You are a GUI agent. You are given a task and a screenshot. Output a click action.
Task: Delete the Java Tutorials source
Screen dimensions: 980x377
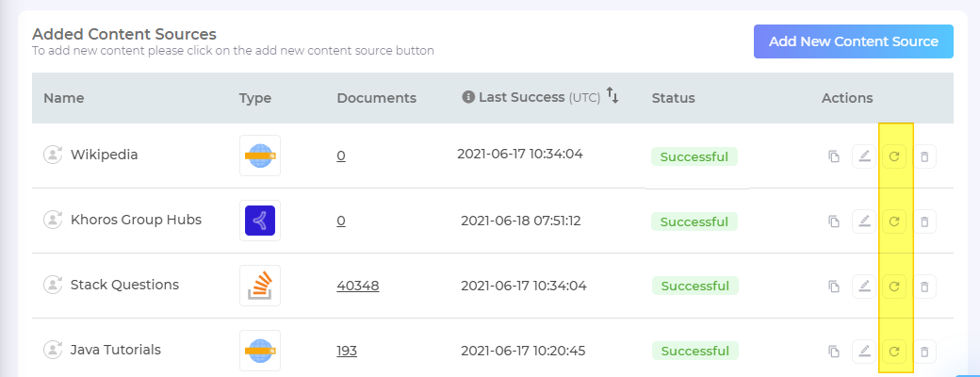pos(924,352)
